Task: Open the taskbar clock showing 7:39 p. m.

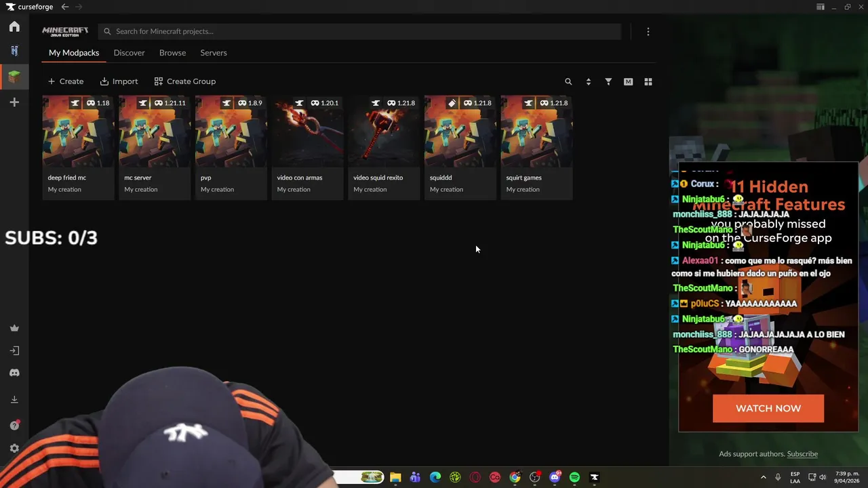Action: click(846, 477)
